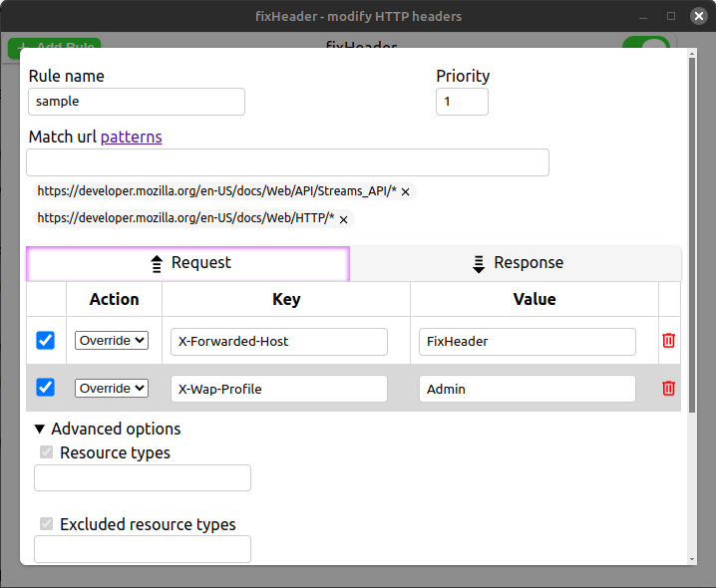Remove the Streams_API URL pattern chip
Viewport: 716px width, 588px height.
406,191
